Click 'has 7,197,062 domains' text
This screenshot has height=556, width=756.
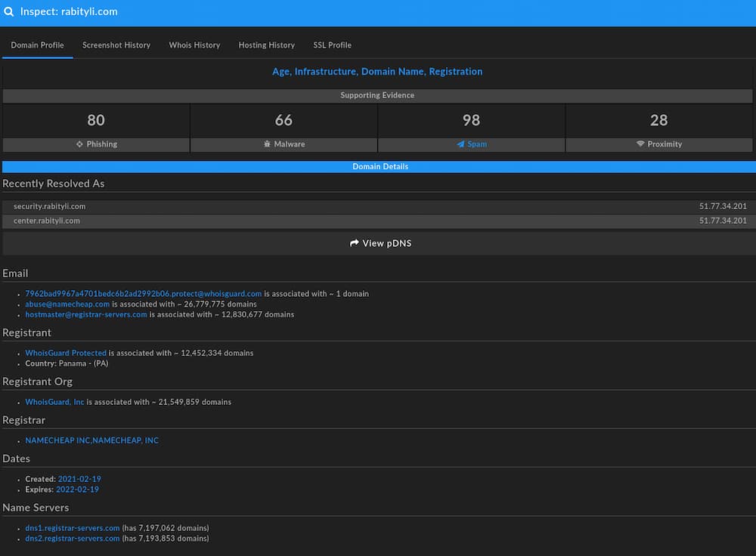coord(166,529)
